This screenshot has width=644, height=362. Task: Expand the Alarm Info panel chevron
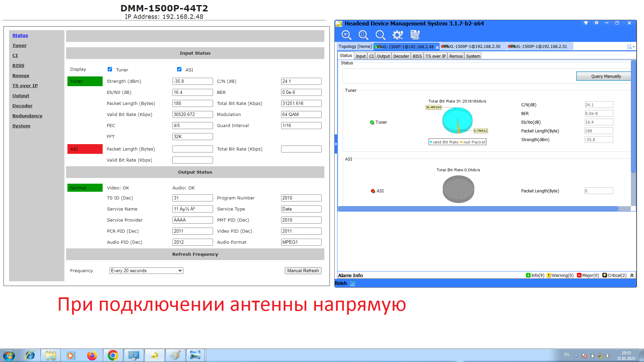pos(632,276)
